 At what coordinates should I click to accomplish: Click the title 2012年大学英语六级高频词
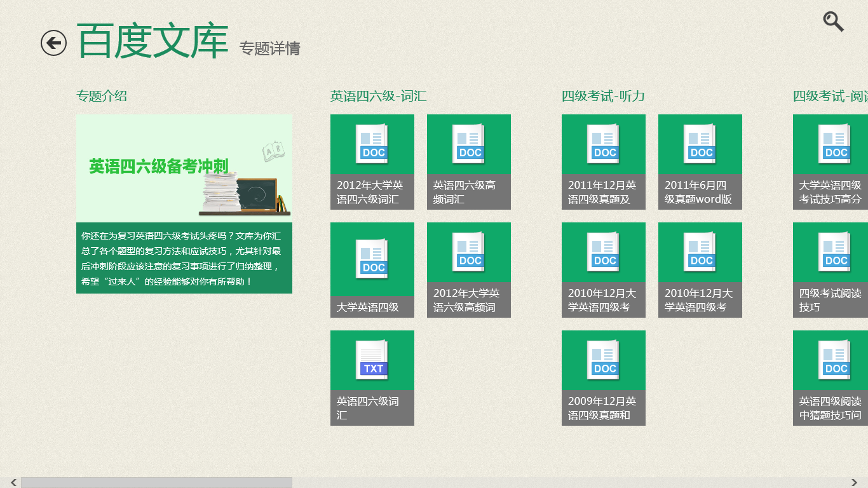click(x=466, y=300)
